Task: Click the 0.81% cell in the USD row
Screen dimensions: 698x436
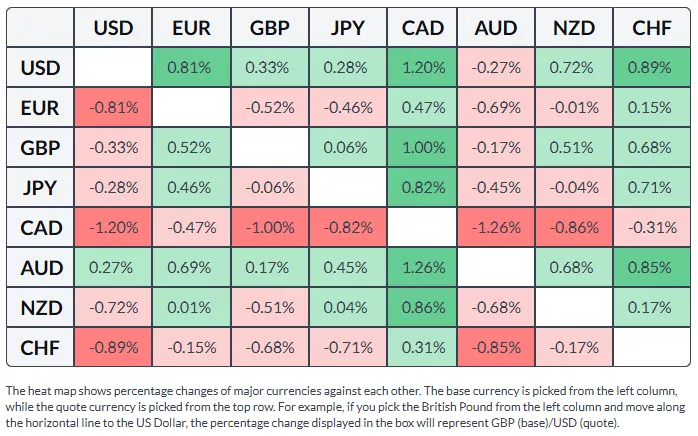Action: [190, 68]
